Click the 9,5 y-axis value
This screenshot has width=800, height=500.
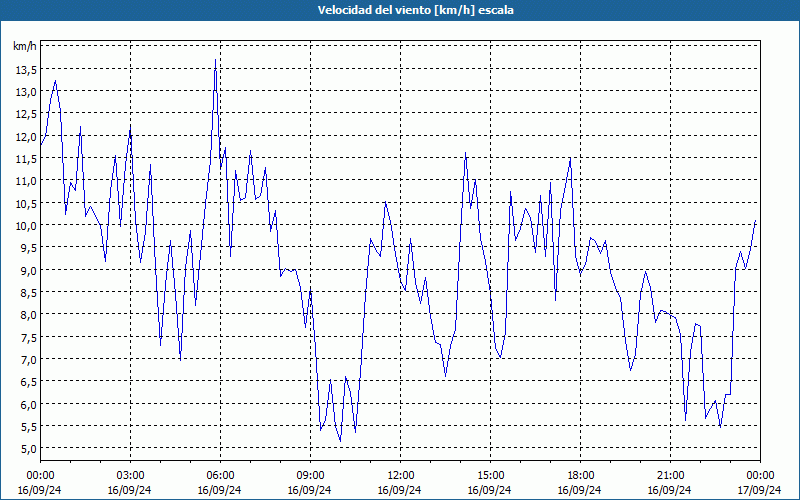tap(28, 248)
